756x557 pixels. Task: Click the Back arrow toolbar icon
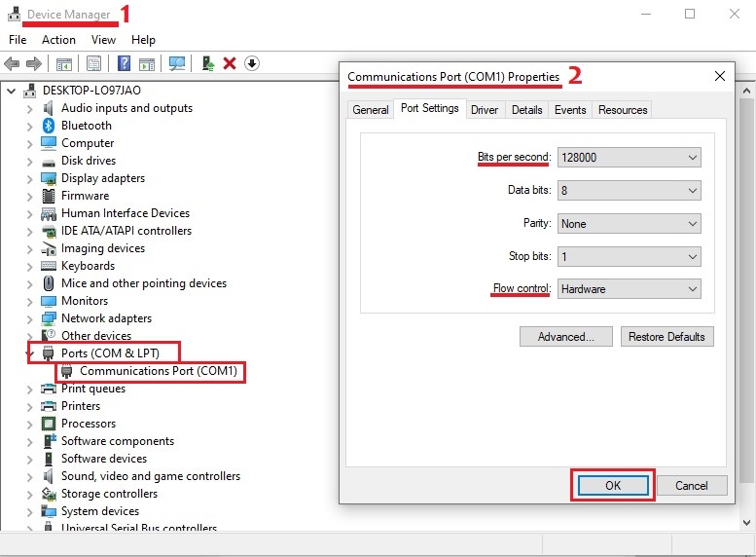tap(12, 63)
